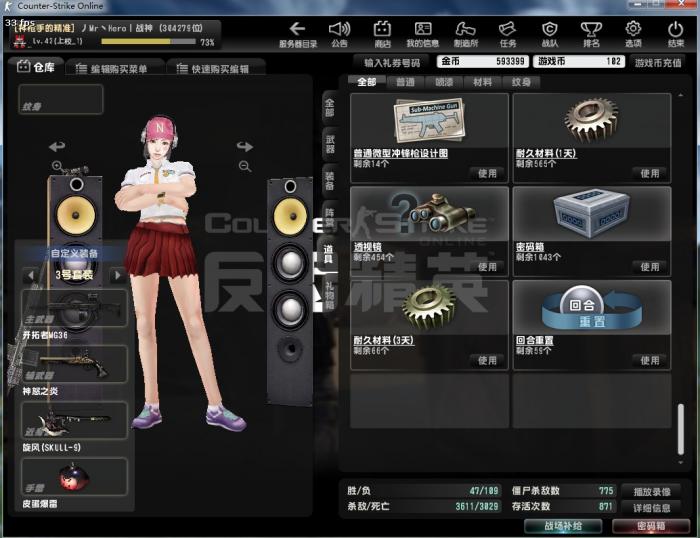Rotate character left with curved arrow

[x=57, y=146]
